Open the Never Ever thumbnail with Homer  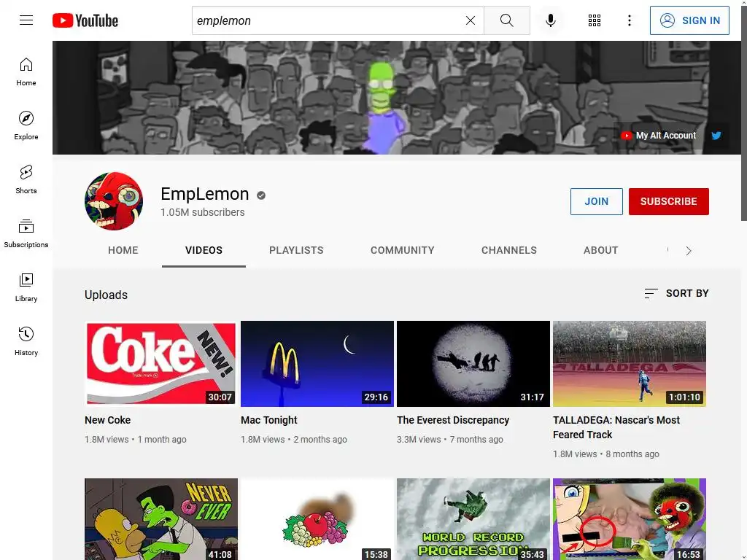161,519
